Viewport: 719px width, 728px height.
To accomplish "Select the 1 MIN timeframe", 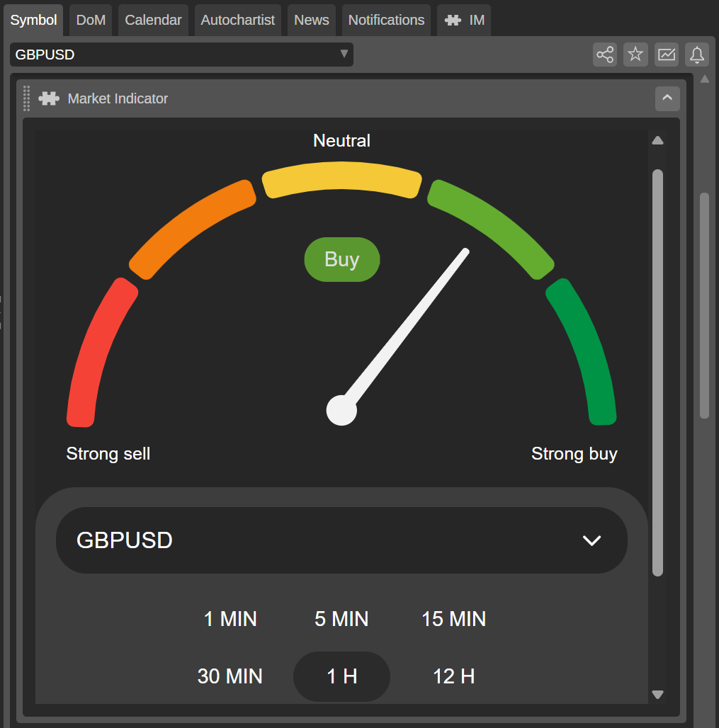I will point(230,619).
